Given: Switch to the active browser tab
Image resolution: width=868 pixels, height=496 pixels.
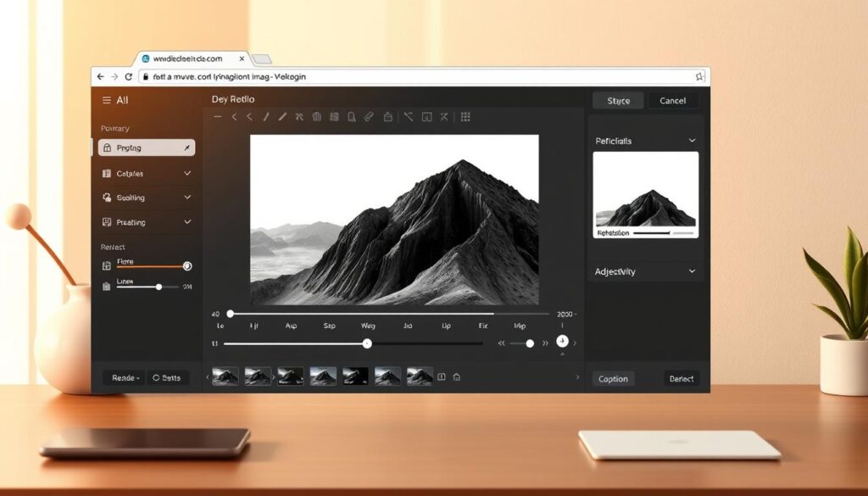Looking at the screenshot, I should coord(186,59).
